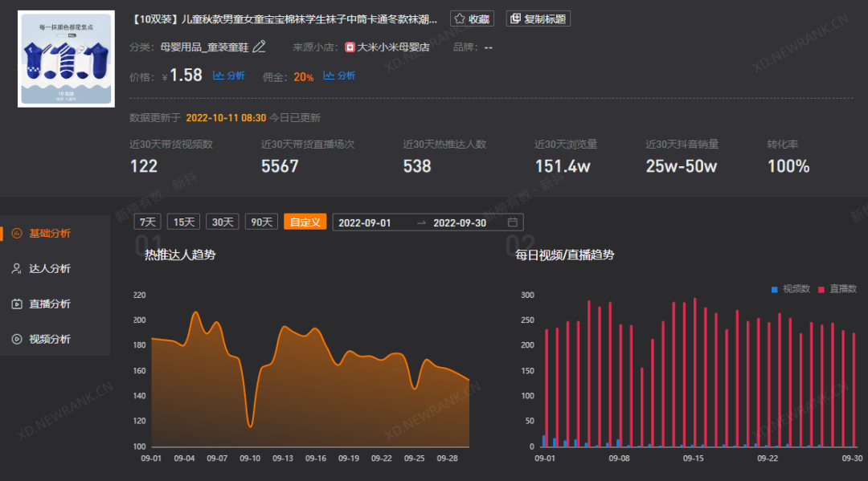Select the 30天 range
Image resolution: width=868 pixels, height=481 pixels.
[223, 222]
